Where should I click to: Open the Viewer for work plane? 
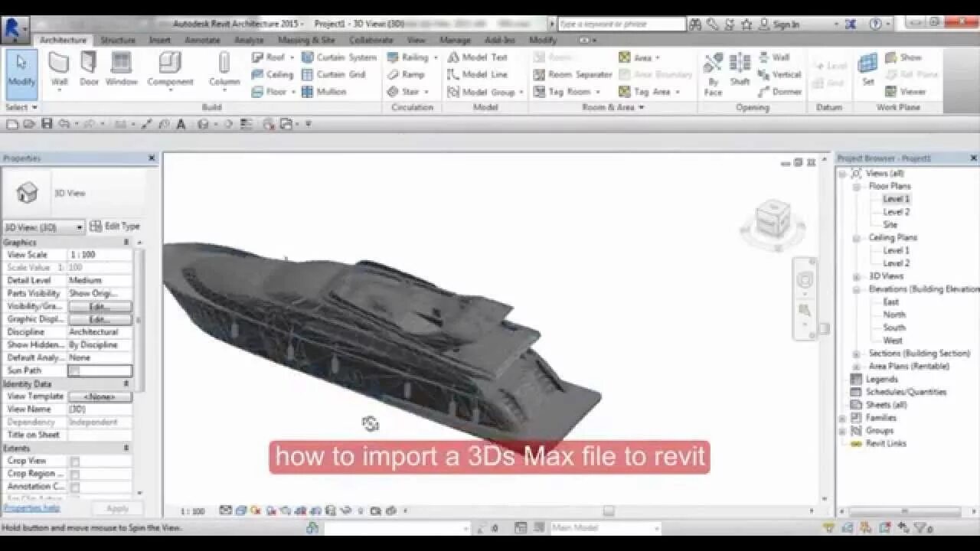coord(905,91)
